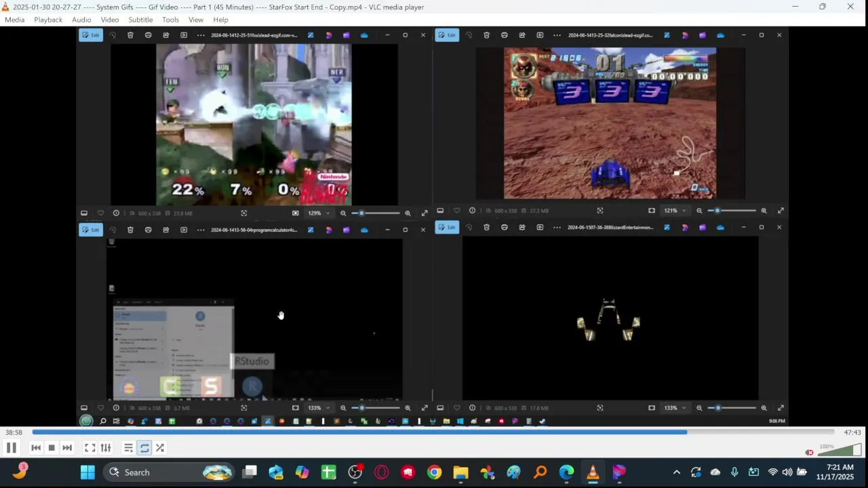Open File Explorer from the taskbar
This screenshot has height=488, width=868.
pos(460,472)
